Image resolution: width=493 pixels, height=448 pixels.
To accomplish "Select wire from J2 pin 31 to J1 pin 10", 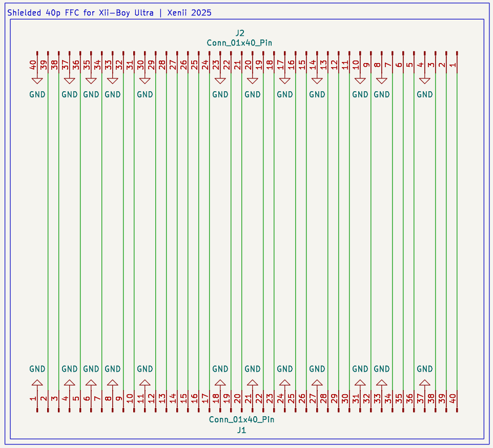I will pos(134,232).
